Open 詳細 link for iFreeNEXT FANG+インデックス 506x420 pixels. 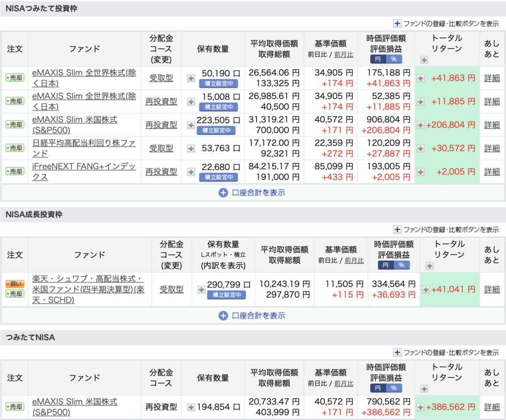tap(492, 171)
